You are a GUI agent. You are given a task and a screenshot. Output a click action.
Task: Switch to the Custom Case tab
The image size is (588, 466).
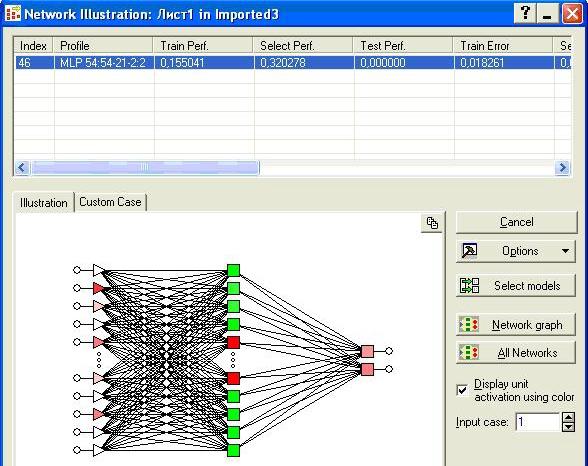tap(110, 202)
